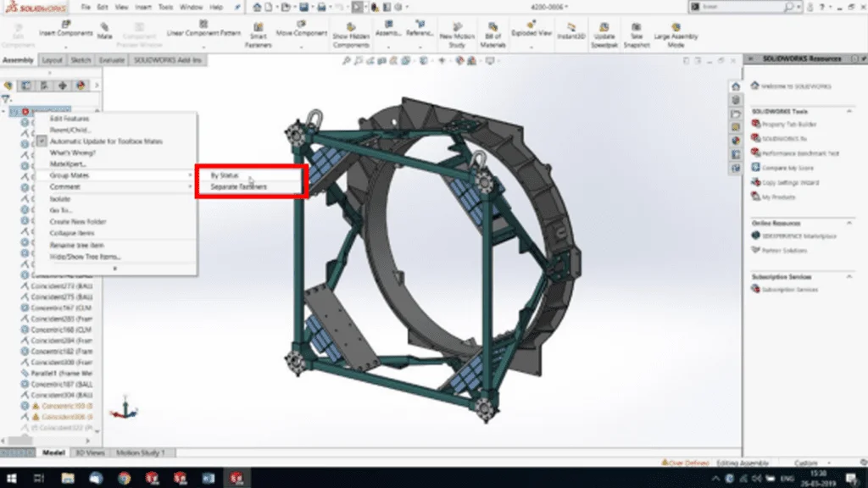Click Take Snapshot
This screenshot has width=868, height=488.
636,36
